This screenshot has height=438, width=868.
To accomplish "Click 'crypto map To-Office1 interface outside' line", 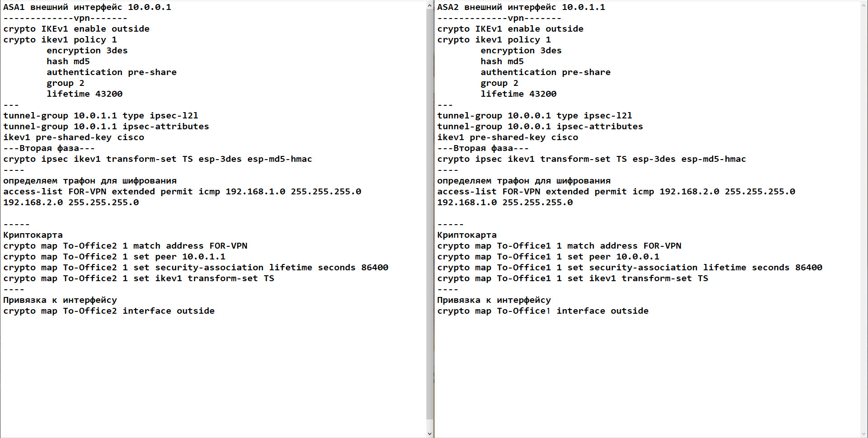I will [x=543, y=311].
